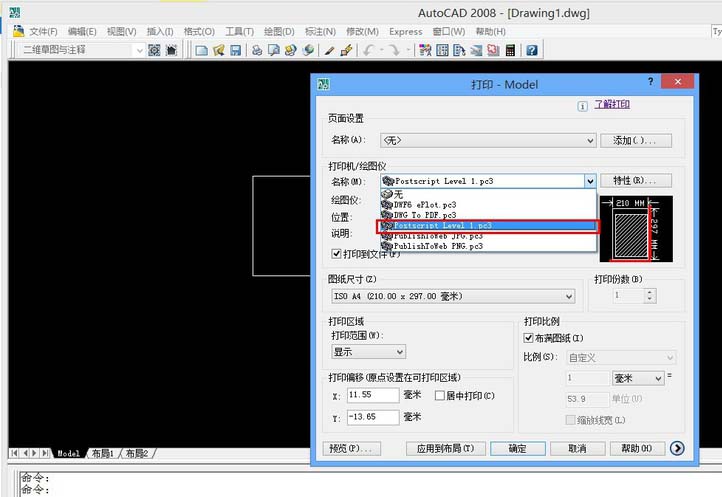Select DWF6 ePlot.pc3 in the printer list
The image size is (722, 497).
[x=488, y=205]
